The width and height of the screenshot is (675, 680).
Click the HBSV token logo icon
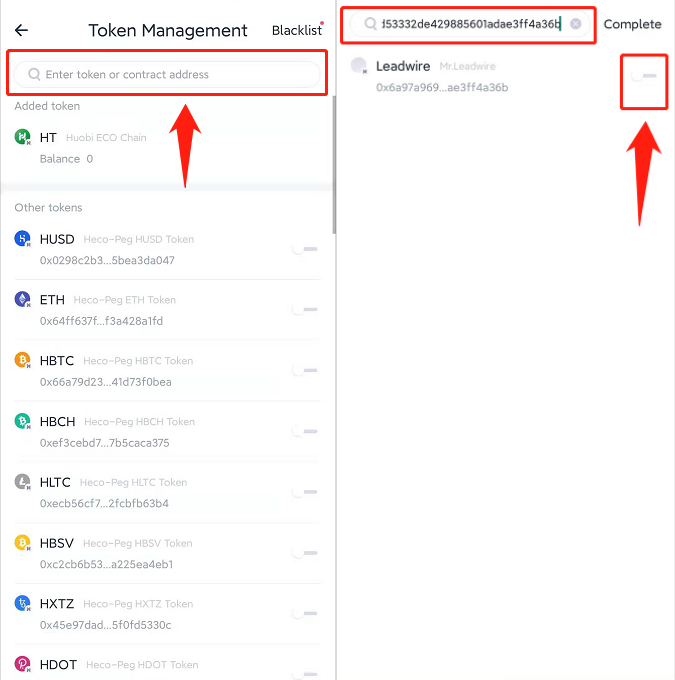pos(23,543)
